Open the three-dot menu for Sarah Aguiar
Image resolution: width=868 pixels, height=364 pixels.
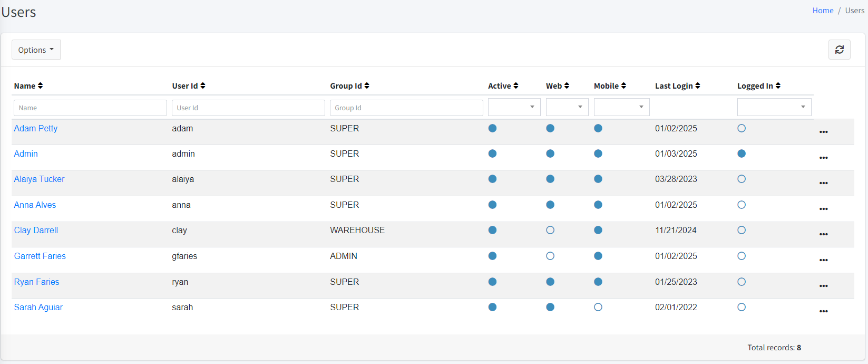823,311
